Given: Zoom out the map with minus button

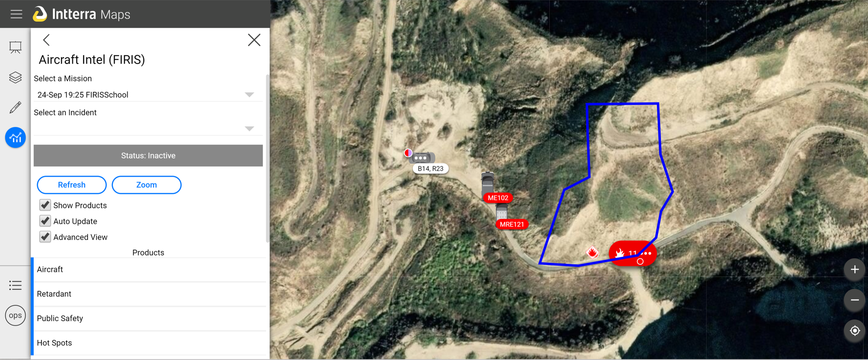Looking at the screenshot, I should pyautogui.click(x=854, y=300).
